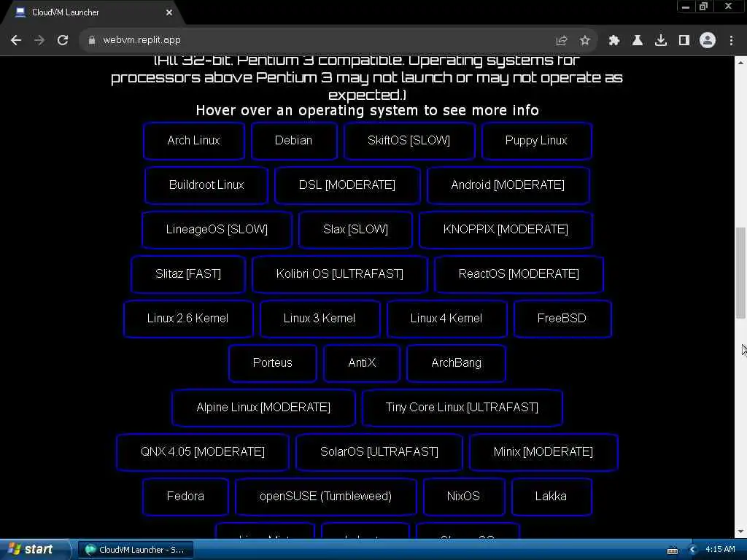Toggle the browser side panel icon
This screenshot has width=747, height=560.
[x=684, y=41]
